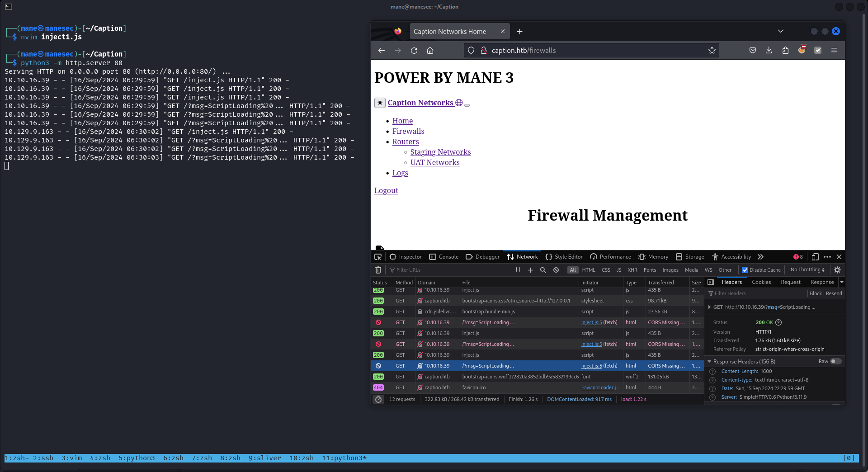
Task: Toggle the HTML request filter
Action: point(589,270)
